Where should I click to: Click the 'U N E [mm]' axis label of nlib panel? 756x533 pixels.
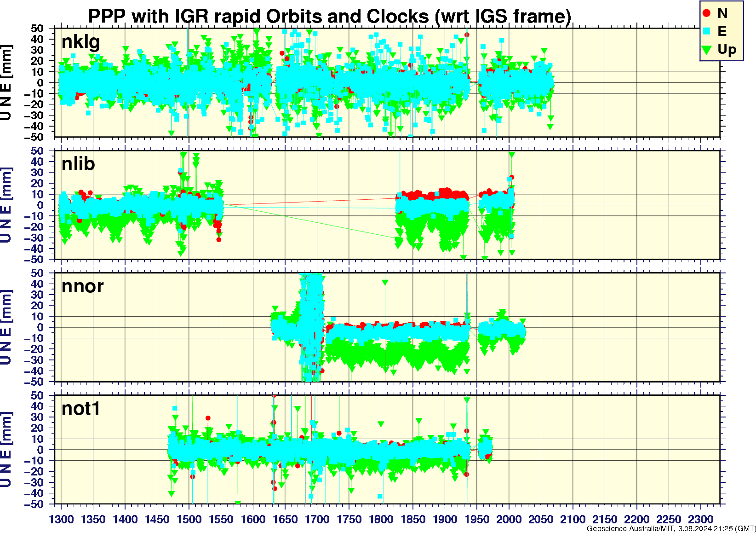(6, 205)
